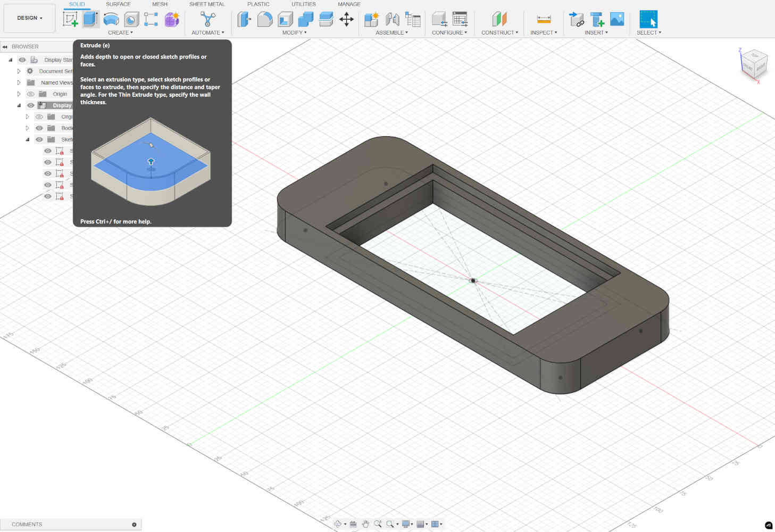Click the Orbit icon in navigation bar

tap(338, 524)
